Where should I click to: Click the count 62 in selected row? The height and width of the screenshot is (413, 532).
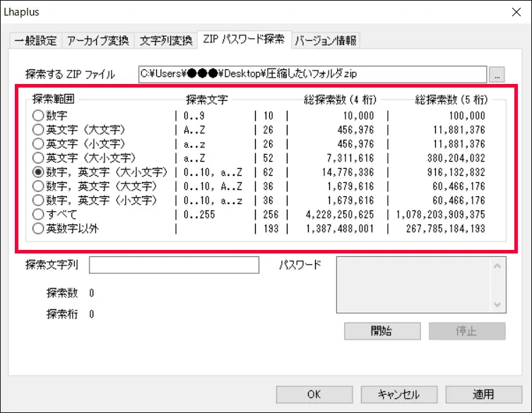[x=268, y=172]
